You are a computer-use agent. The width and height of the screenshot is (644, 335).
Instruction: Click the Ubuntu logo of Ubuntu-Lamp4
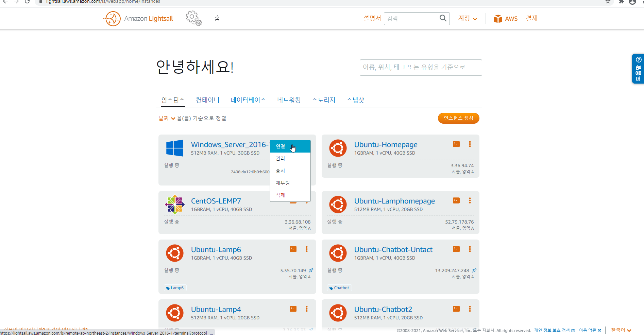click(175, 313)
